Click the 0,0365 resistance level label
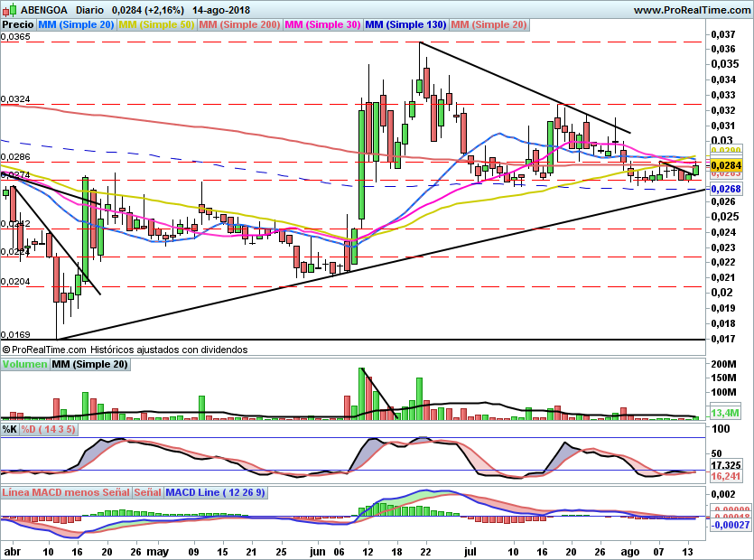This screenshot has width=754, height=560. click(x=15, y=36)
